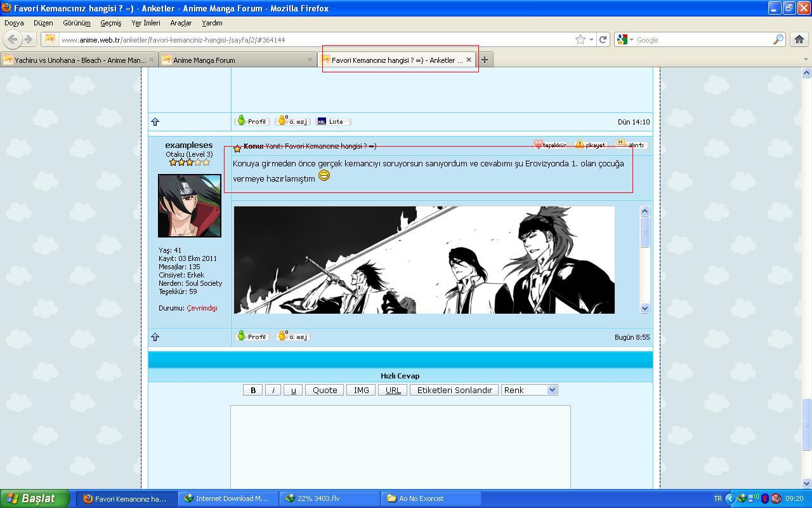This screenshot has width=812, height=508.
Task: Reload the current page
Action: [603, 39]
